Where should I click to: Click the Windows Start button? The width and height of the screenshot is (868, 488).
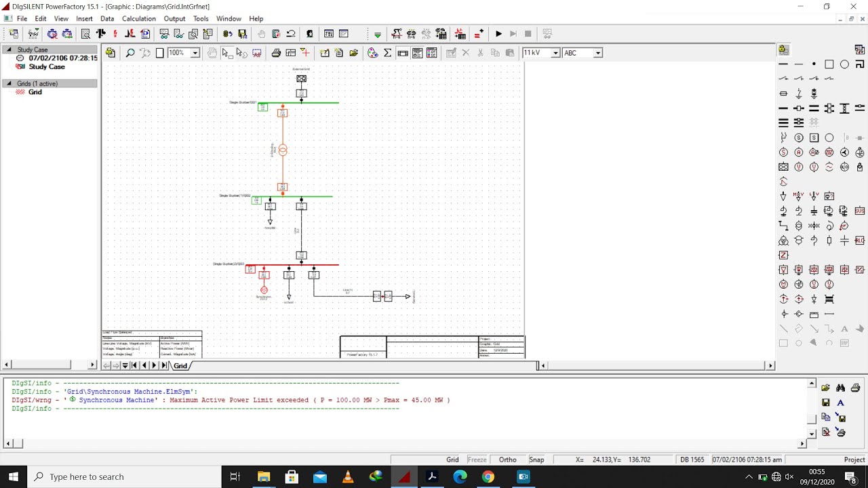tap(14, 476)
